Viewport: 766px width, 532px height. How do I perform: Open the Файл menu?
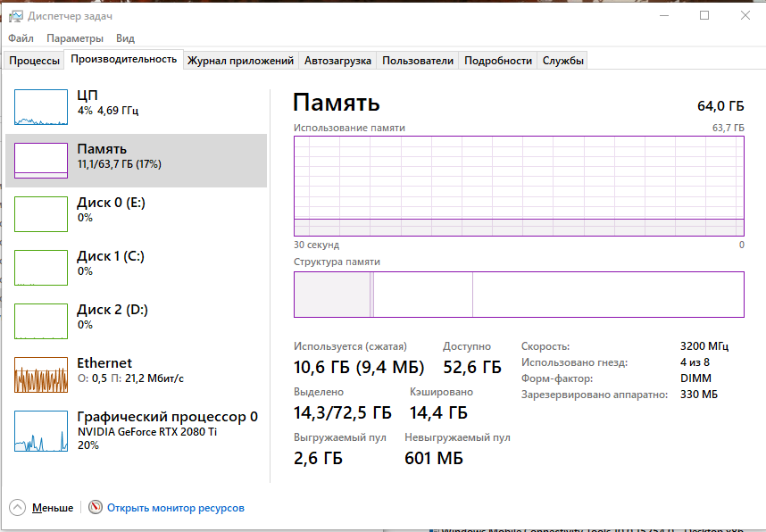[21, 38]
